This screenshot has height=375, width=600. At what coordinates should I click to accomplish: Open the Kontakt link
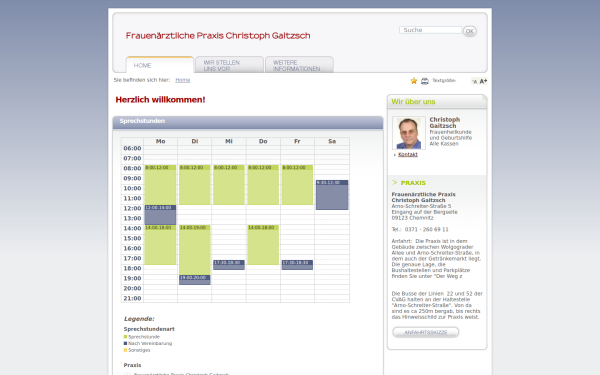click(408, 155)
